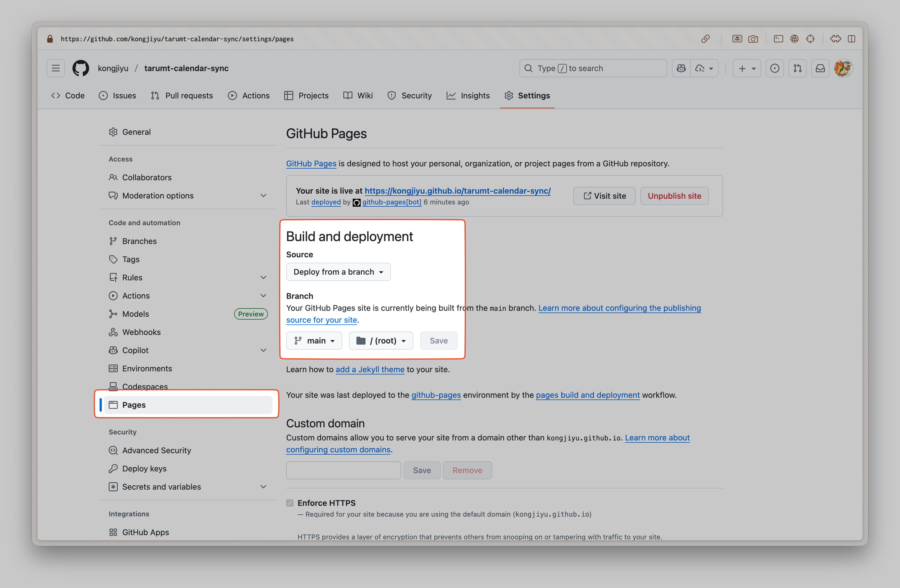Click the GitHub octocat logo

(80, 68)
